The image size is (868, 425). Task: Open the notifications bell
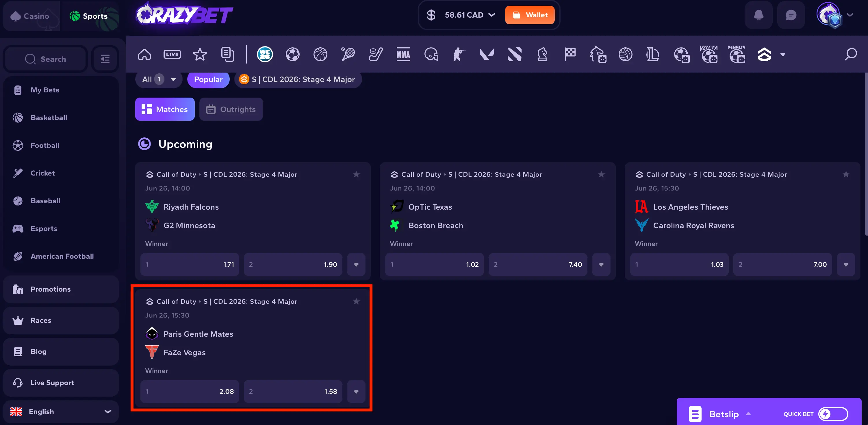click(x=758, y=15)
